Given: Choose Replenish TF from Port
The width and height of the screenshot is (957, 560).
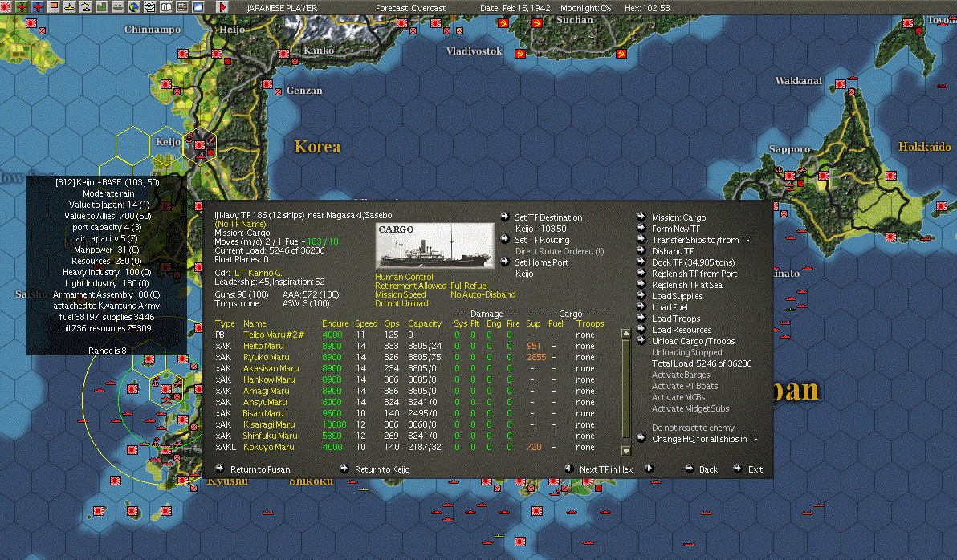Looking at the screenshot, I should point(694,274).
